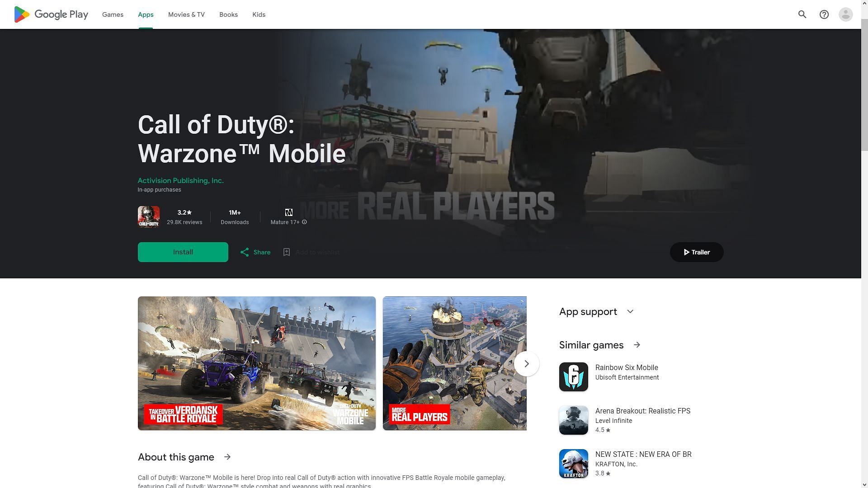Expand the App support section
The image size is (868, 488).
point(630,312)
